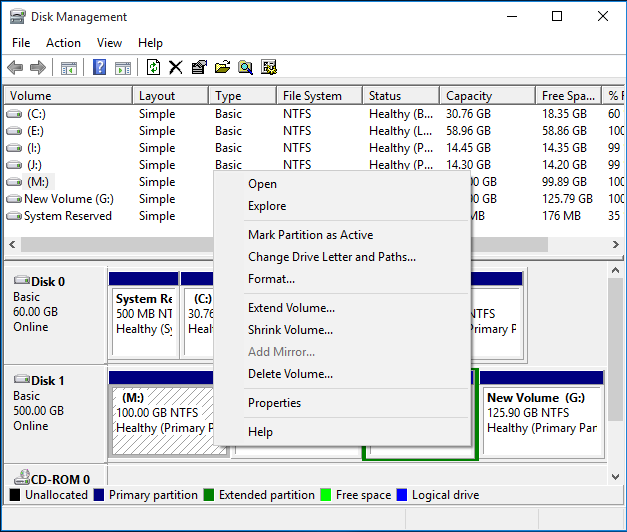Image resolution: width=627 pixels, height=532 pixels.
Task: Sort by the Status column header
Action: tap(401, 96)
